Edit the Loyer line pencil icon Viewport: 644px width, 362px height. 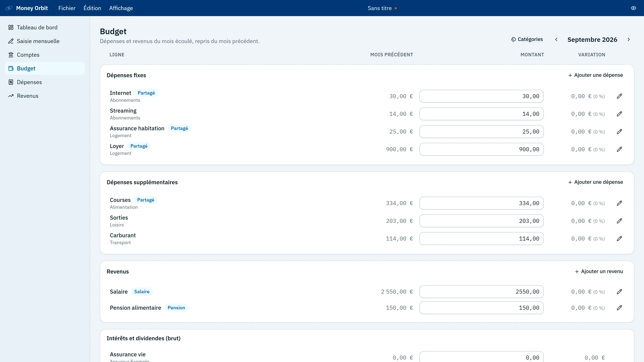click(x=619, y=149)
